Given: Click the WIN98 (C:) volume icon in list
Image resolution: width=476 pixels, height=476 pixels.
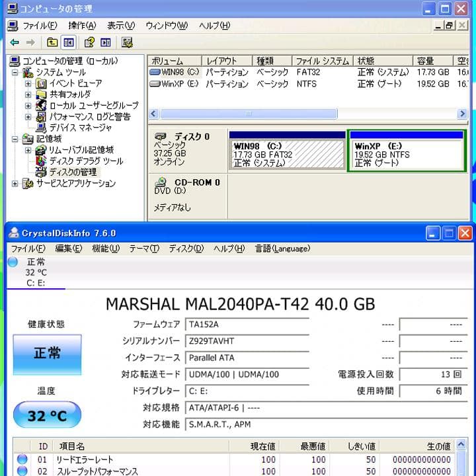Looking at the screenshot, I should [155, 72].
